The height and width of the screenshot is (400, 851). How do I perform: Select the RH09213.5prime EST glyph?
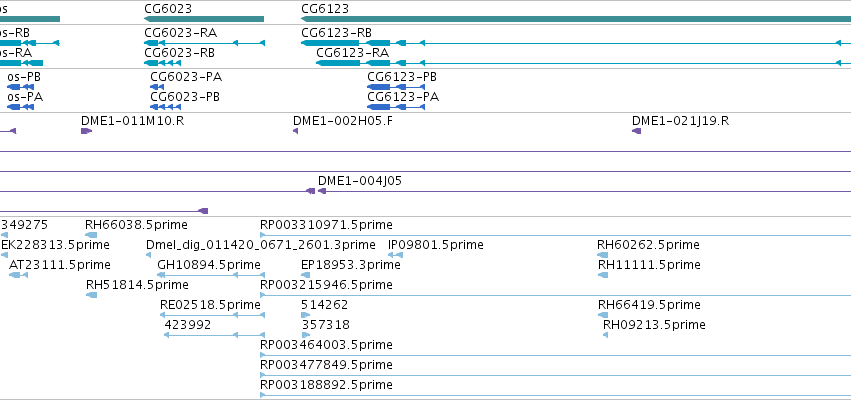[606, 335]
